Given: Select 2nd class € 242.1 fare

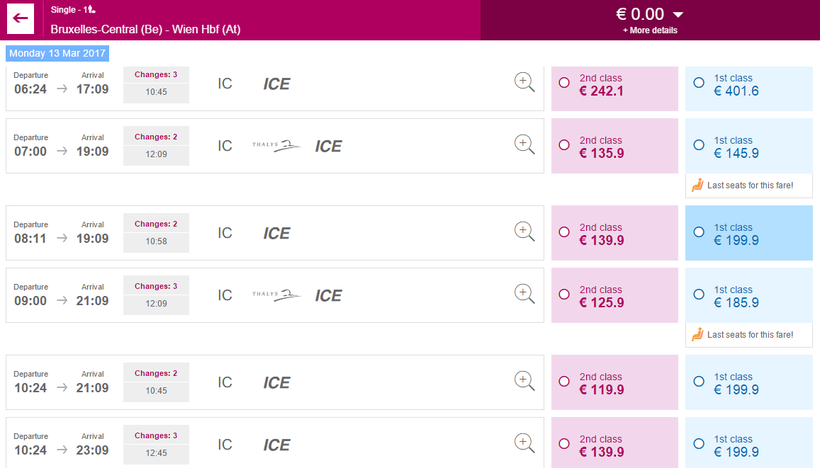Looking at the screenshot, I should pos(564,83).
